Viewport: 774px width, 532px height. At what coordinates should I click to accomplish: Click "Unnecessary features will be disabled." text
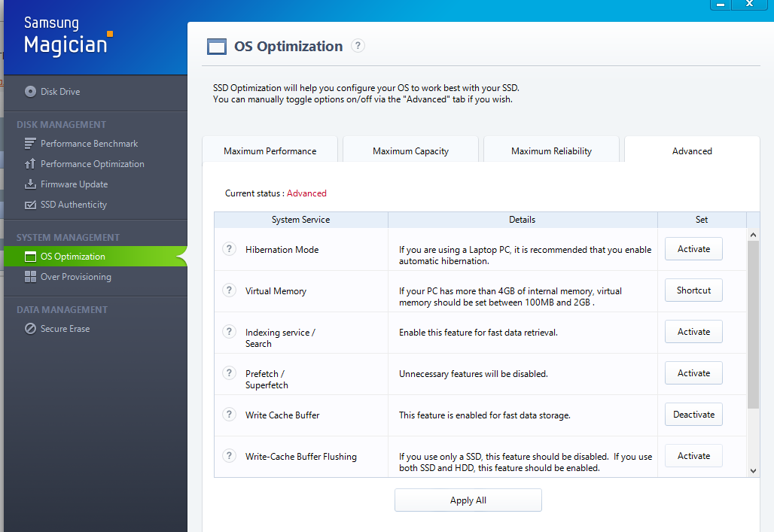pos(474,374)
